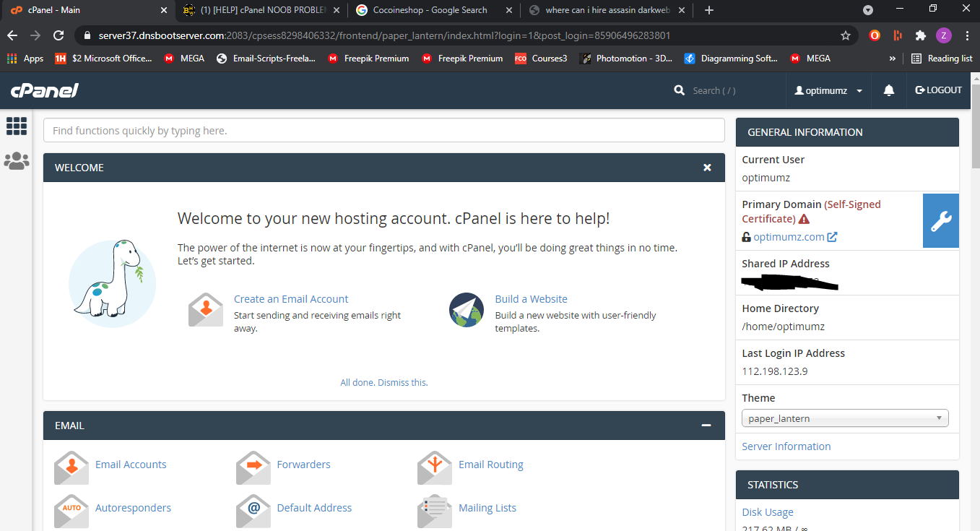This screenshot has height=531, width=980.
Task: Click the Email Accounts envelope icon
Action: pyautogui.click(x=71, y=467)
